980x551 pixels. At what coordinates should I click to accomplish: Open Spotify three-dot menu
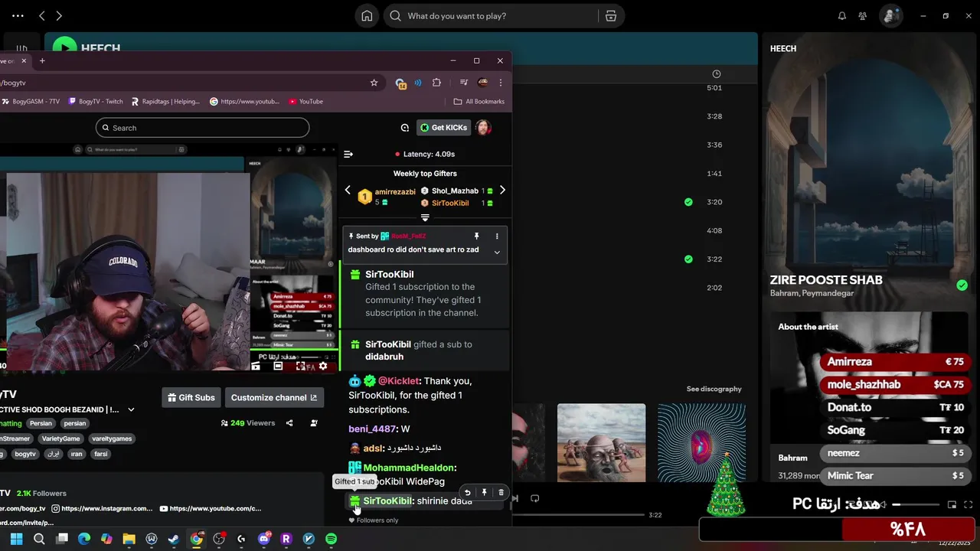(18, 15)
